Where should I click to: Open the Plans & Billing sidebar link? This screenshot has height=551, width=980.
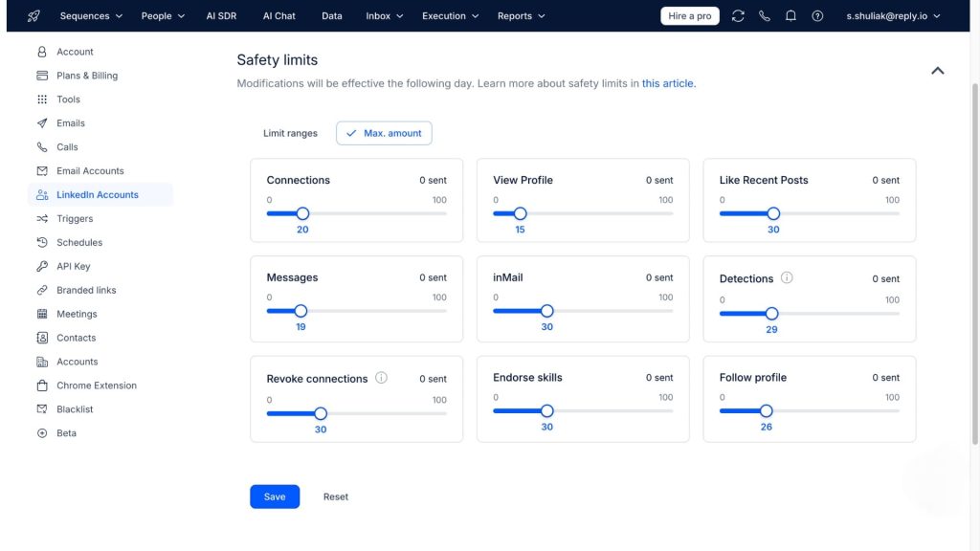tap(87, 76)
